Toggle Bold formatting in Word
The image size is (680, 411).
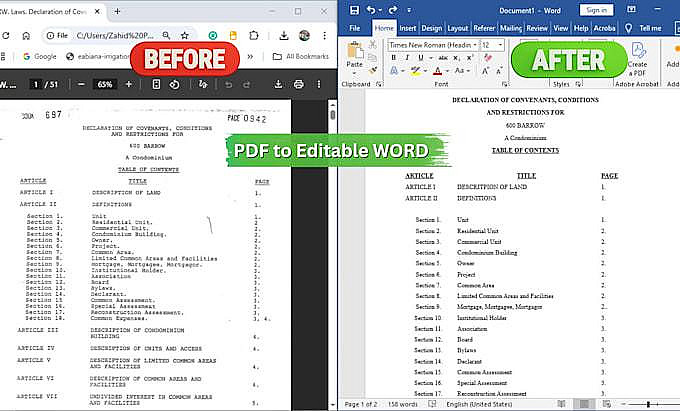point(393,58)
